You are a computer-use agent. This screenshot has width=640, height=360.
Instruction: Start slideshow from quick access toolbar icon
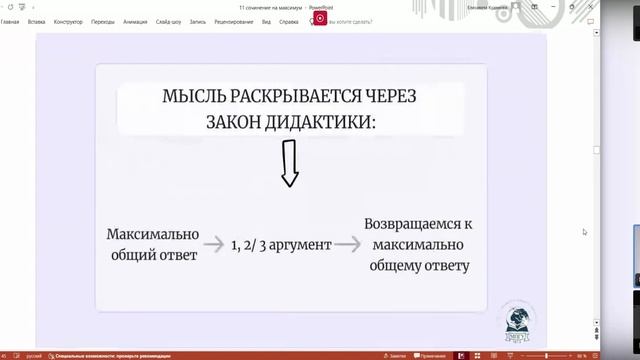click(22, 7)
